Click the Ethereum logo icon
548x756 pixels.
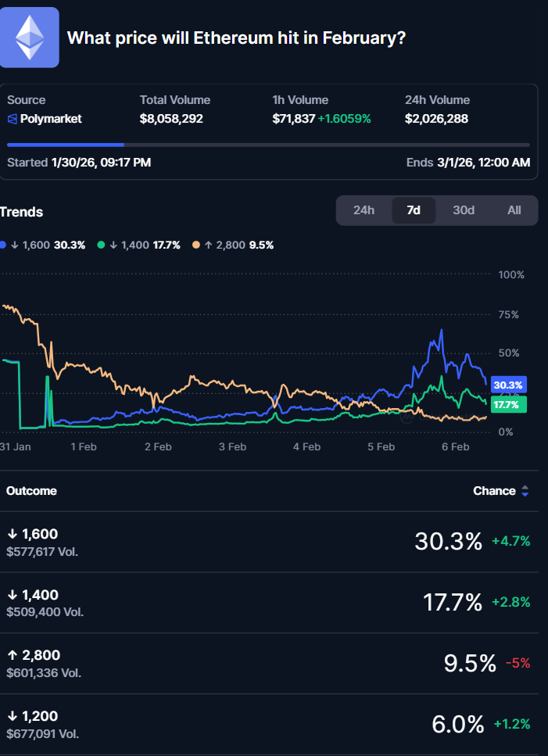click(30, 38)
